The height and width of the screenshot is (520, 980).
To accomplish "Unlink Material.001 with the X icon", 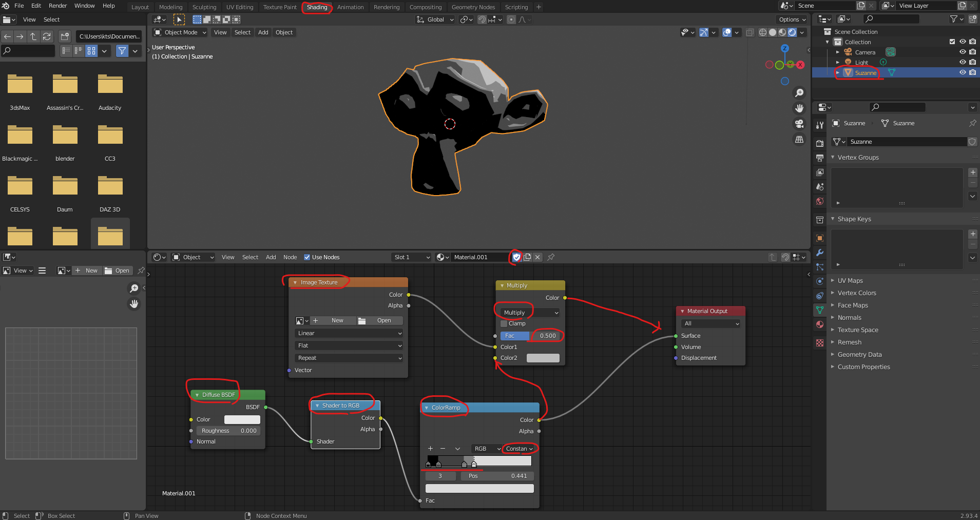I will [x=537, y=257].
